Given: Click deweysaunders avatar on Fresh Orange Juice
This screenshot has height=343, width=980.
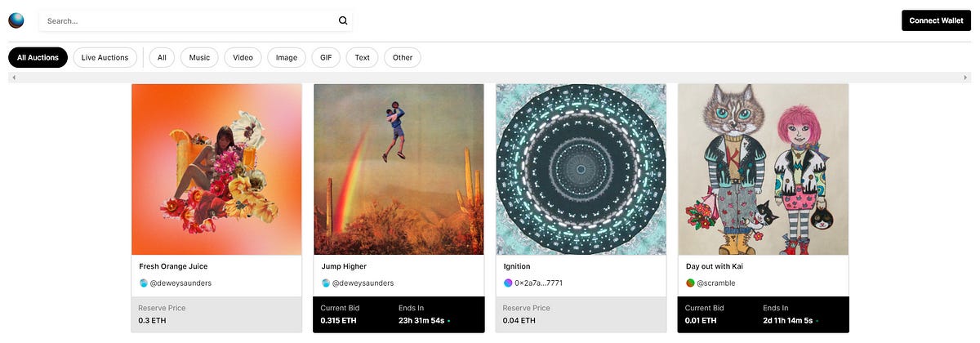Looking at the screenshot, I should pyautogui.click(x=144, y=283).
